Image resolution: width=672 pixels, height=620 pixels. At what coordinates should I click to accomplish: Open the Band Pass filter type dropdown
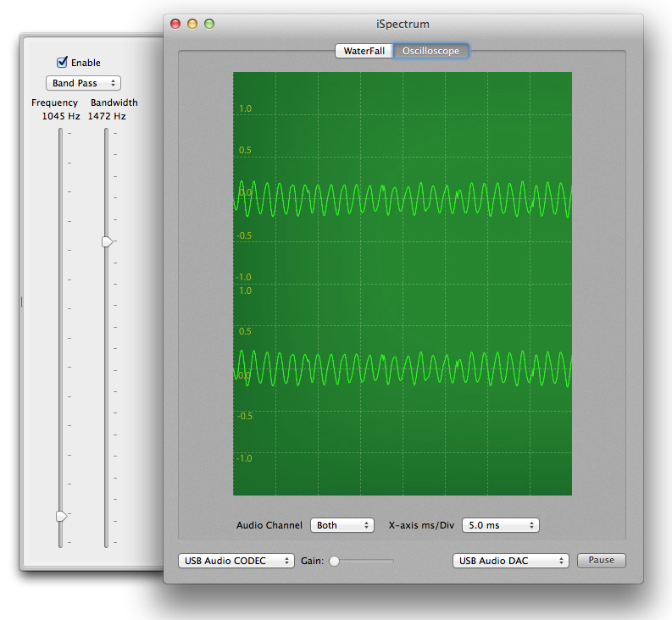coord(84,83)
